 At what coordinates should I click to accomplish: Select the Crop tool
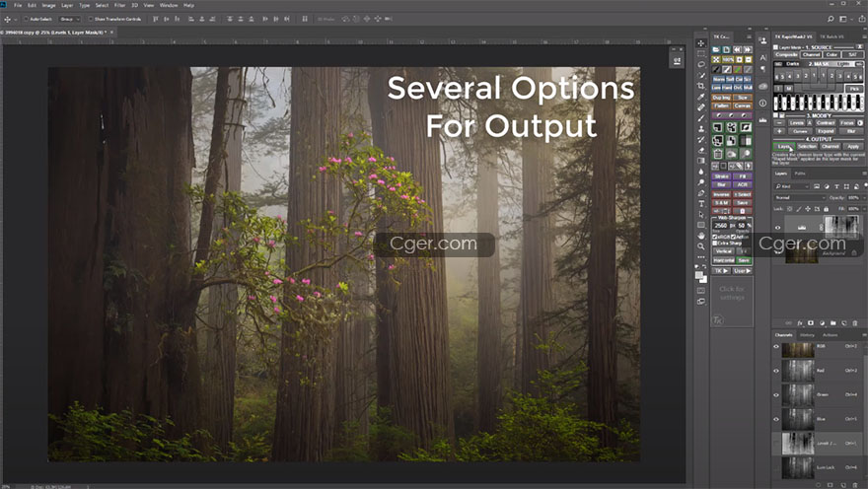(701, 86)
